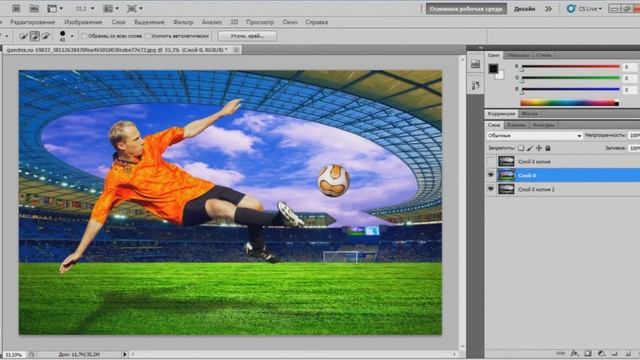The image size is (640, 360).
Task: Toggle lock position icon
Action: pos(539,148)
